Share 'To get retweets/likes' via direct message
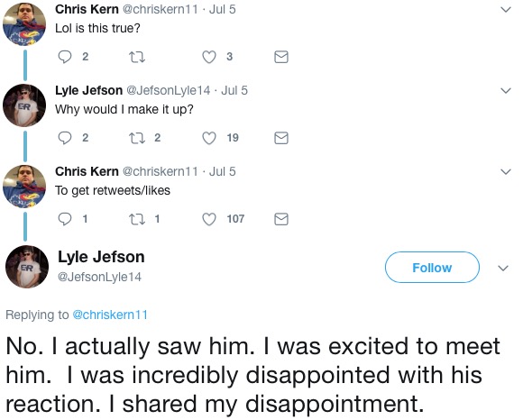This screenshot has width=523, height=420. coord(281,219)
